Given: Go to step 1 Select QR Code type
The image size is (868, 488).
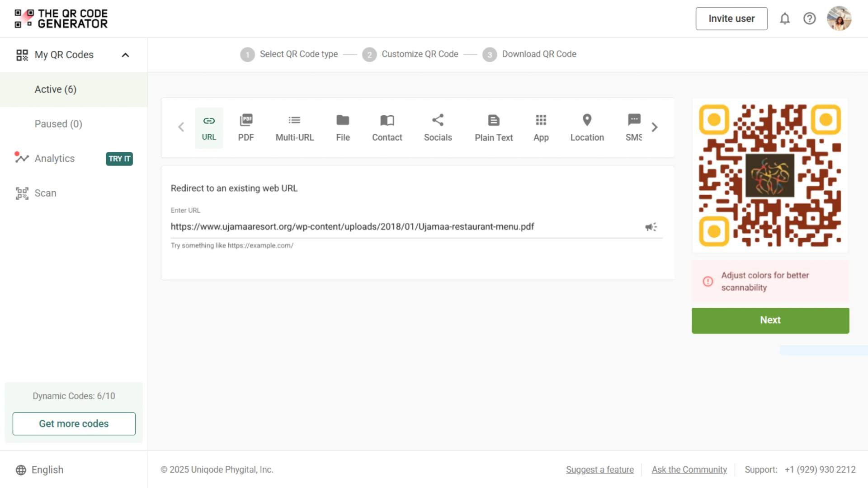Looking at the screenshot, I should point(289,54).
